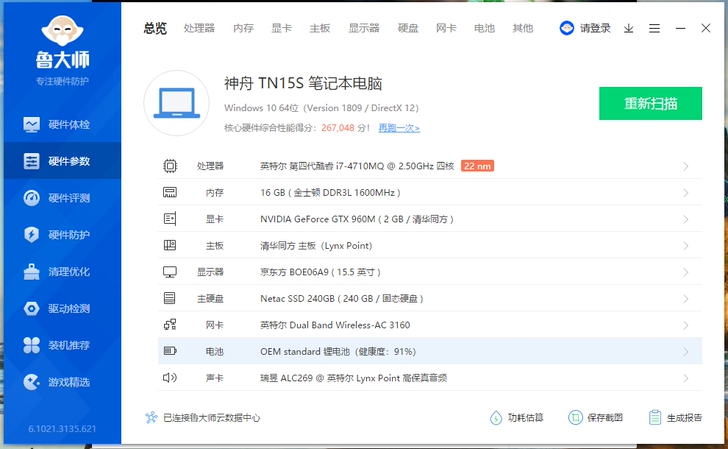This screenshot has width=728, height=449.
Task: Click the green 重新扫描 button
Action: 650,103
